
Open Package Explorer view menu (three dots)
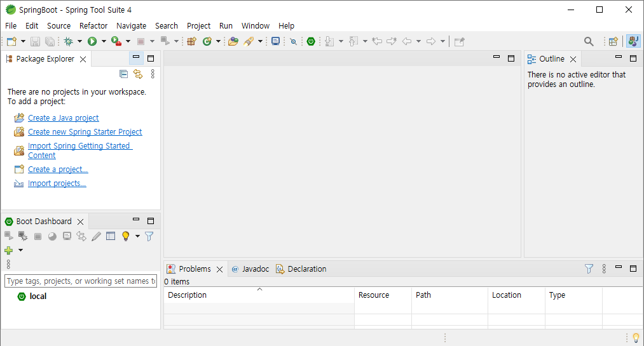(153, 74)
